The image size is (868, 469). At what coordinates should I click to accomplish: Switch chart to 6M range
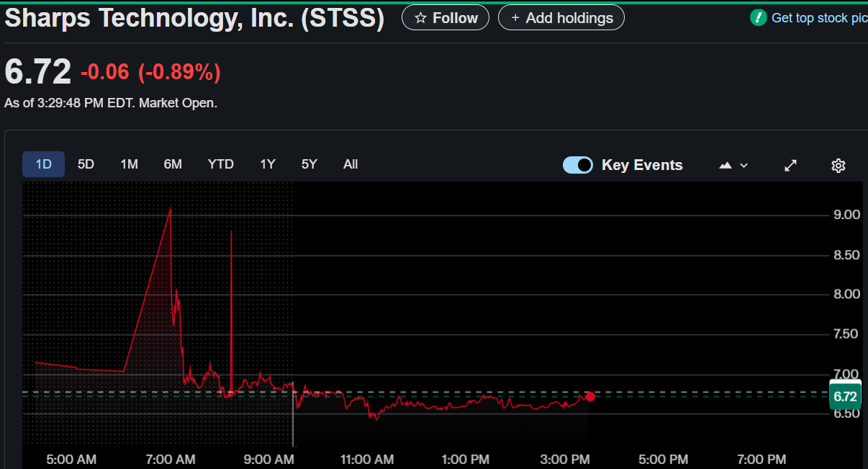173,164
